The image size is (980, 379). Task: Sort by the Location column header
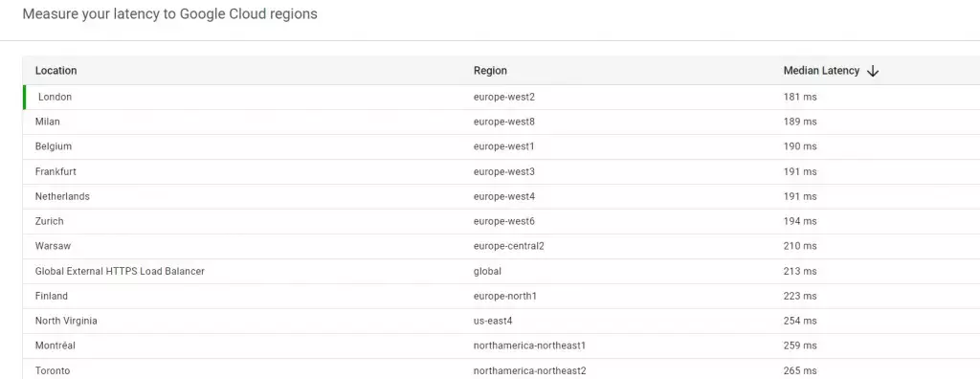pyautogui.click(x=56, y=71)
